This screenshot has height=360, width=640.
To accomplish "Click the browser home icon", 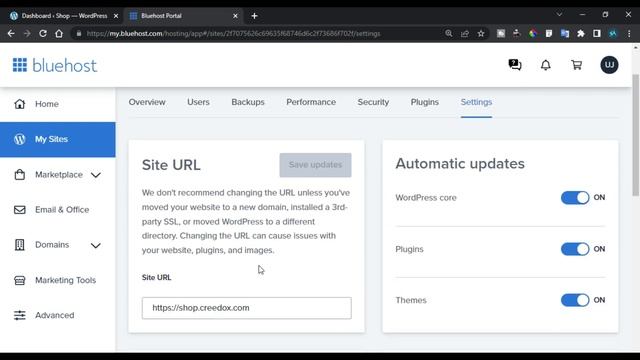I will [x=59, y=33].
